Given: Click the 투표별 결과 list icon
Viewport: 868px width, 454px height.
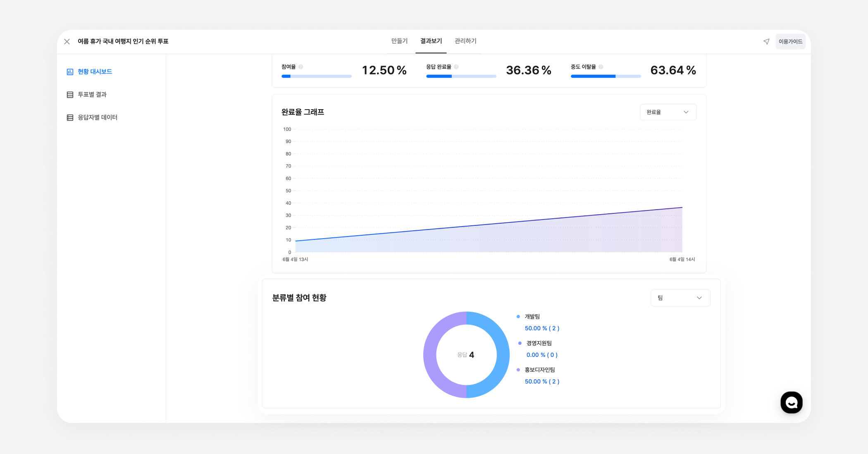Looking at the screenshot, I should click(x=70, y=95).
